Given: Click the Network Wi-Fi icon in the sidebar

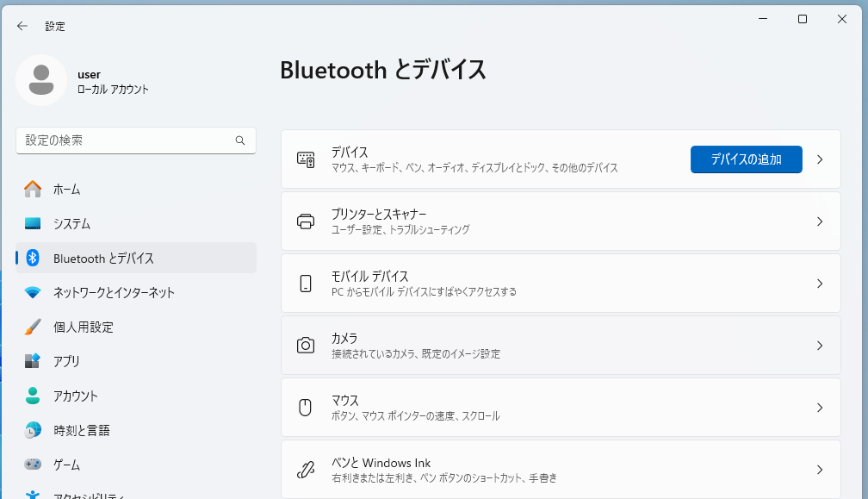Looking at the screenshot, I should (33, 292).
